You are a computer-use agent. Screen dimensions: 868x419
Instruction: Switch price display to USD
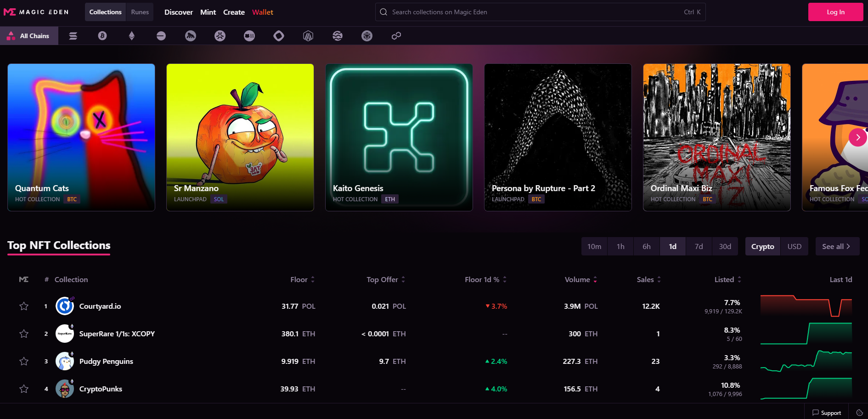click(x=794, y=247)
